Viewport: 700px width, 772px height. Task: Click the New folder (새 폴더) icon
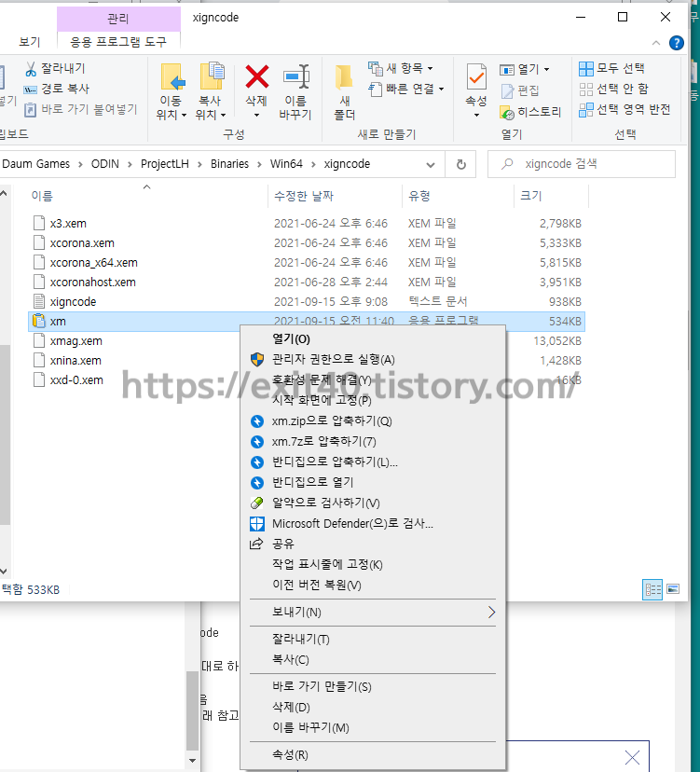click(x=344, y=77)
